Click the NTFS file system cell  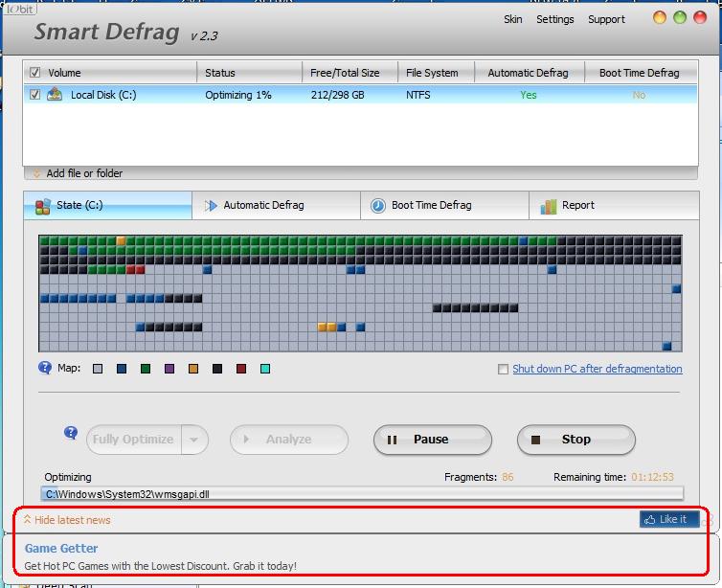(418, 95)
